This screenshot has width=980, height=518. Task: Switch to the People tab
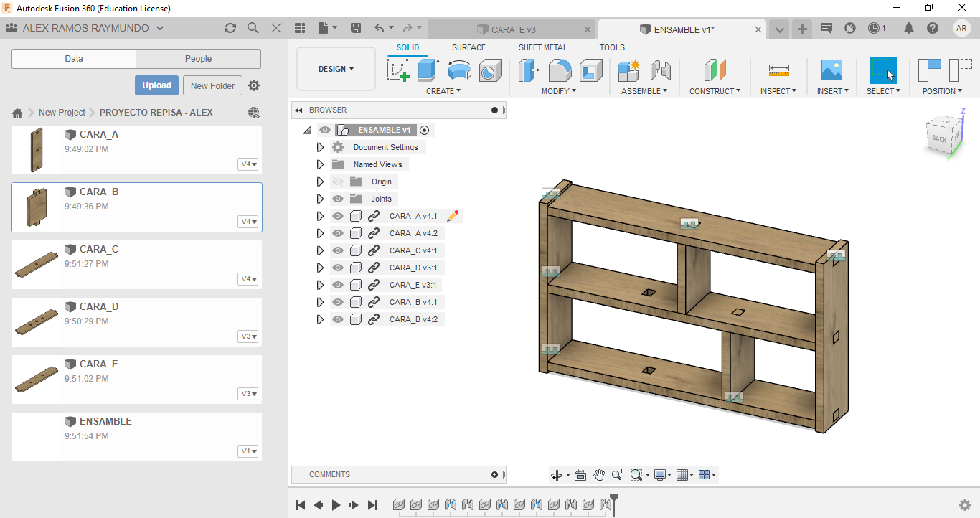(x=198, y=59)
